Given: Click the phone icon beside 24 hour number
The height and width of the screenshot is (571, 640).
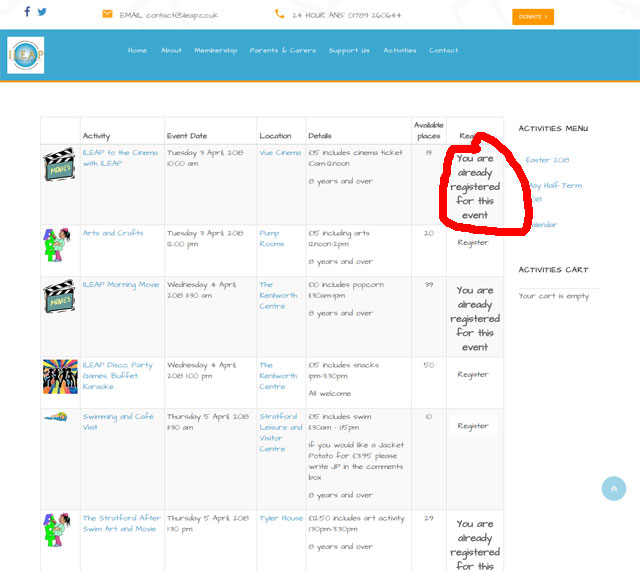Looking at the screenshot, I should [x=280, y=15].
